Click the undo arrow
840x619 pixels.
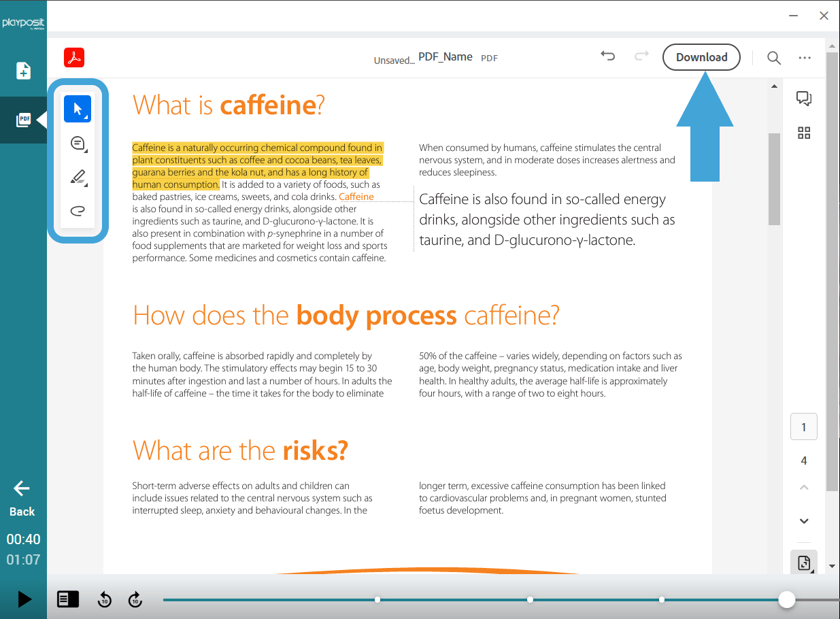click(607, 57)
